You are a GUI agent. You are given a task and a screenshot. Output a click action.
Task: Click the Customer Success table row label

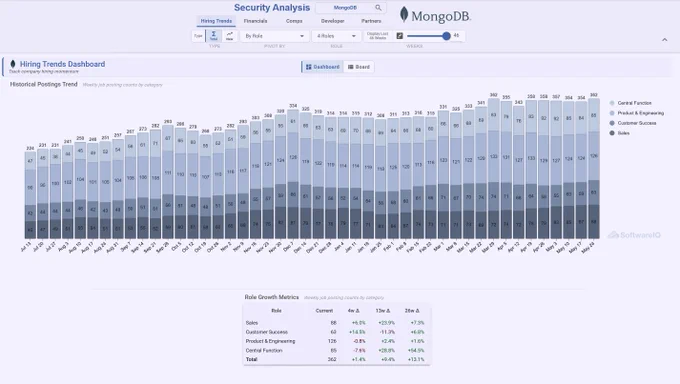click(267, 332)
